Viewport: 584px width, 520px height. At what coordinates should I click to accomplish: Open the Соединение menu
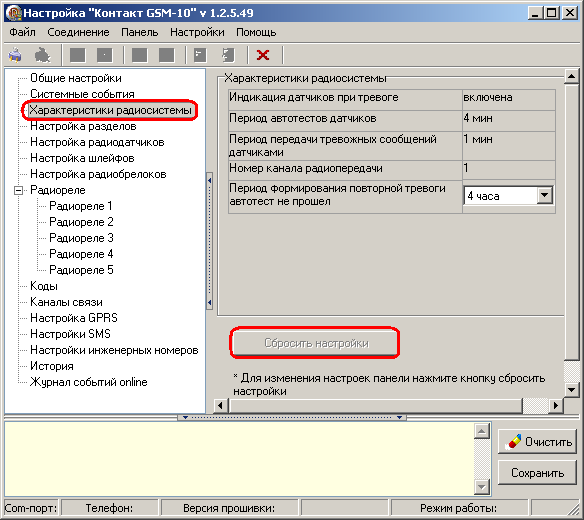(78, 32)
